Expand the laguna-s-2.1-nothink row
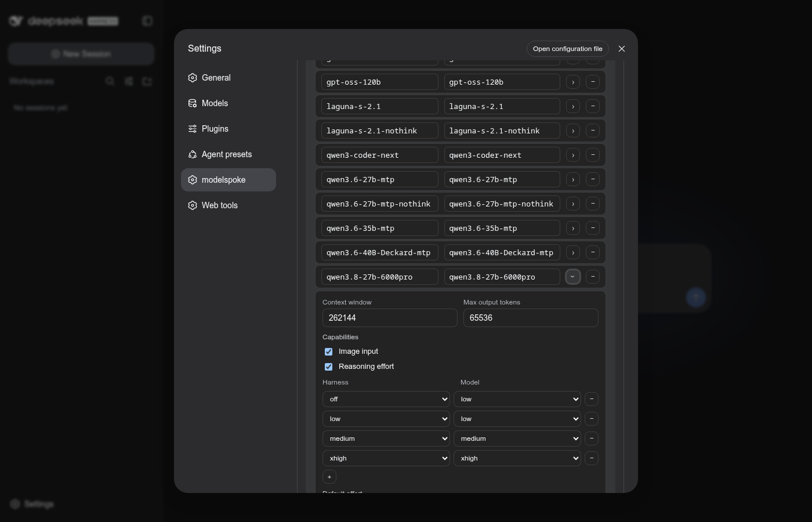This screenshot has height=522, width=812. click(573, 131)
